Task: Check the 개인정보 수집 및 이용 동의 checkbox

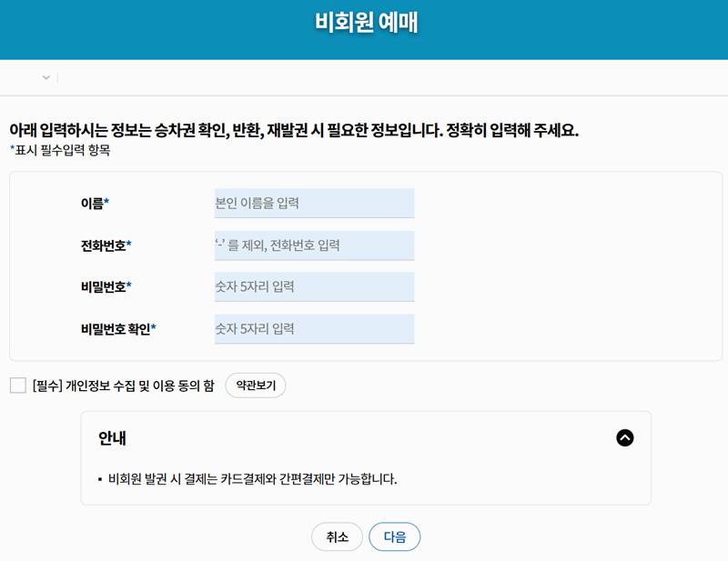Action: [x=17, y=386]
